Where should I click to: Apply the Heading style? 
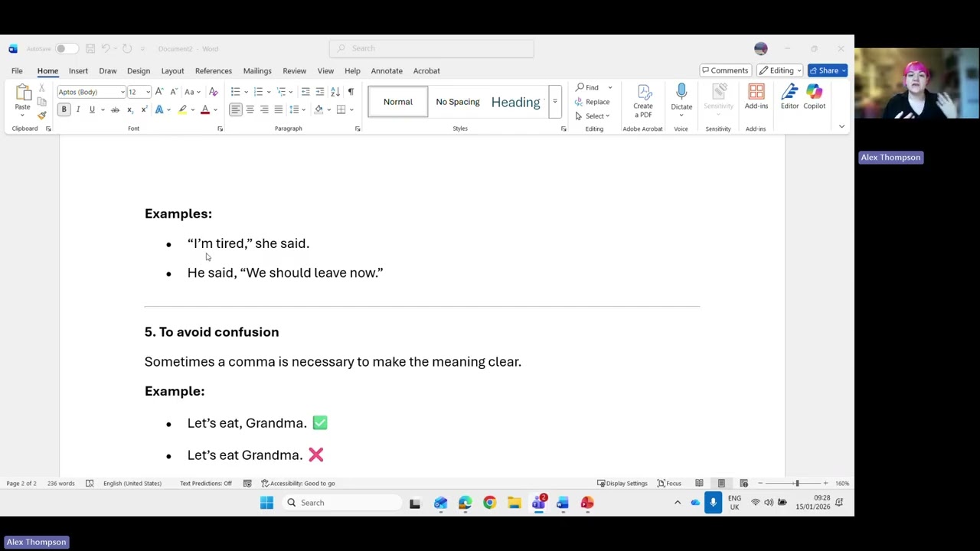515,102
